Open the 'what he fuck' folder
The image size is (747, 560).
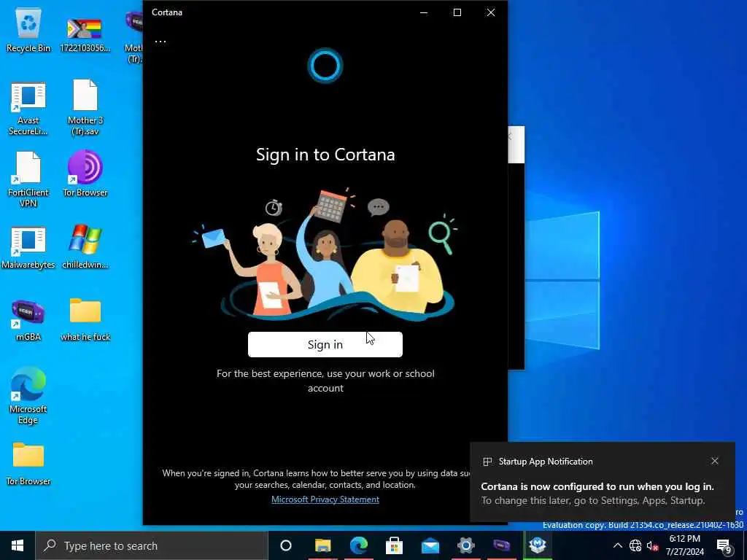point(85,319)
